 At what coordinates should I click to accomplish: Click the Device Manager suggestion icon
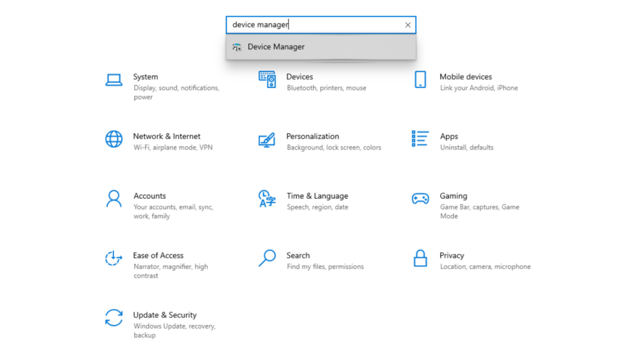tap(236, 47)
